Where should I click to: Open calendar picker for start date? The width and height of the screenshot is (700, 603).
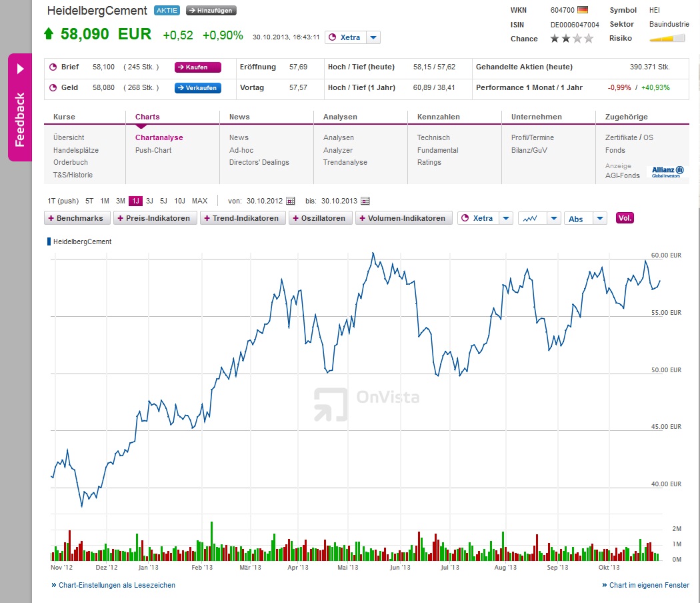pyautogui.click(x=291, y=201)
